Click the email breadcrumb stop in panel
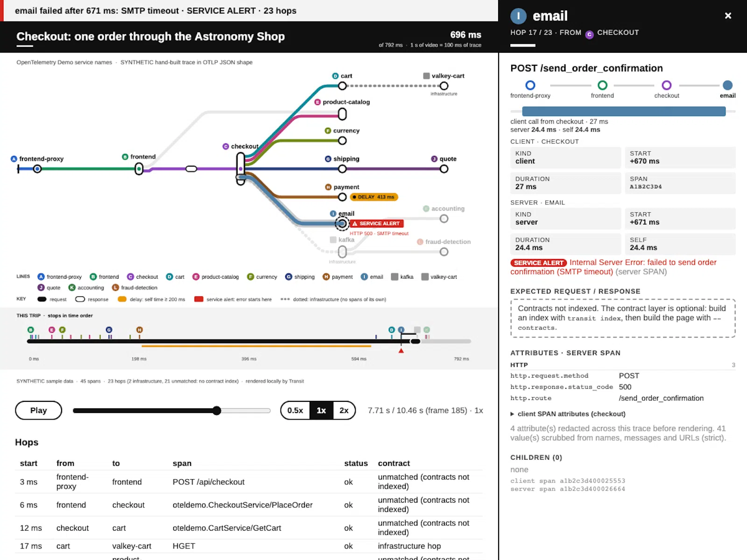The image size is (747, 560). (727, 89)
